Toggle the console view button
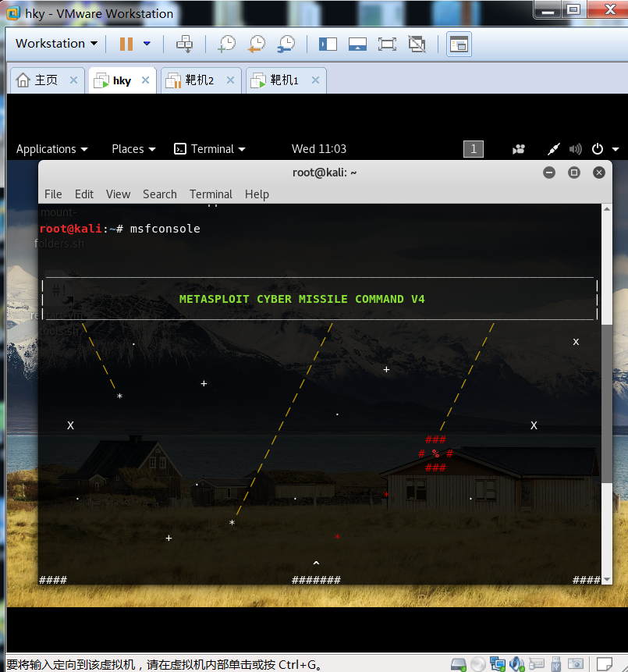The image size is (628, 672). pos(459,44)
